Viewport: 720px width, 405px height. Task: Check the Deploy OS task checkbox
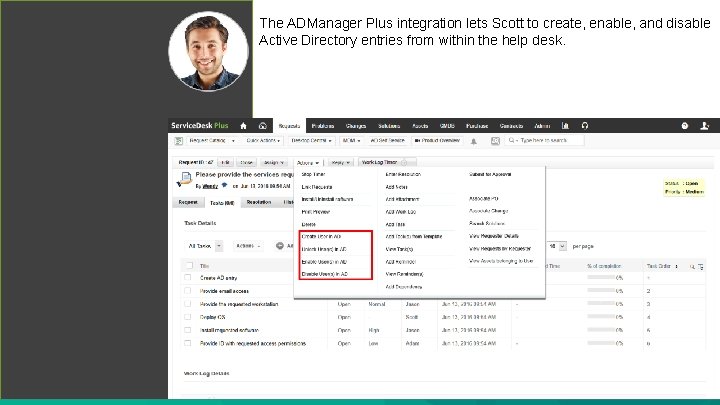tap(187, 317)
